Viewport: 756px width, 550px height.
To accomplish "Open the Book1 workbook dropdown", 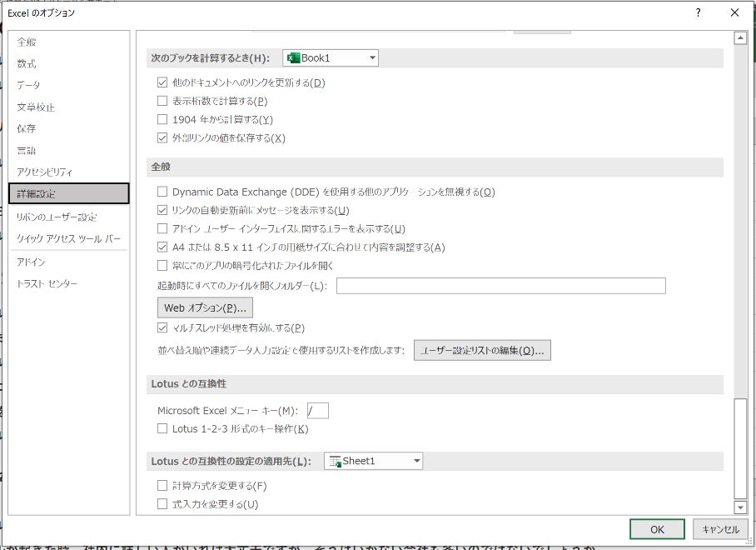I will 331,58.
